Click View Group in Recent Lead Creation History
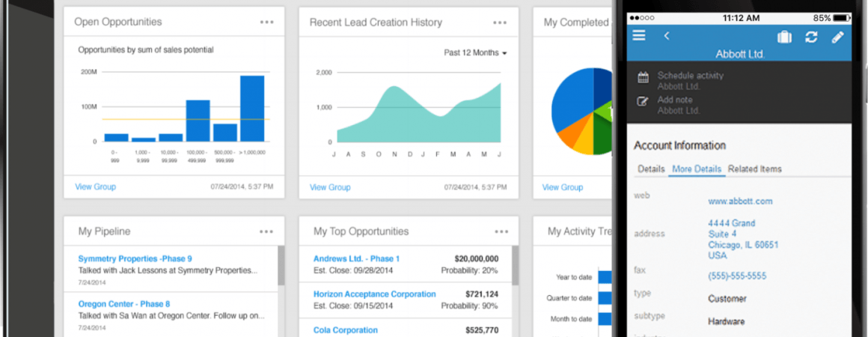 click(330, 187)
